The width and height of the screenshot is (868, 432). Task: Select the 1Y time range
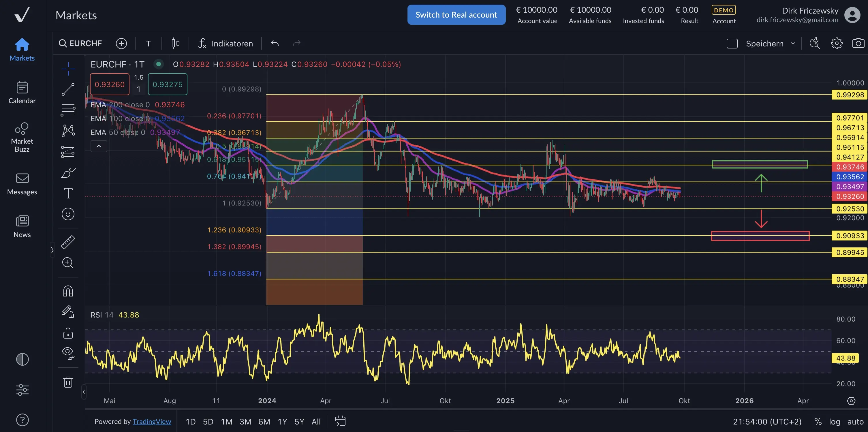coord(282,422)
